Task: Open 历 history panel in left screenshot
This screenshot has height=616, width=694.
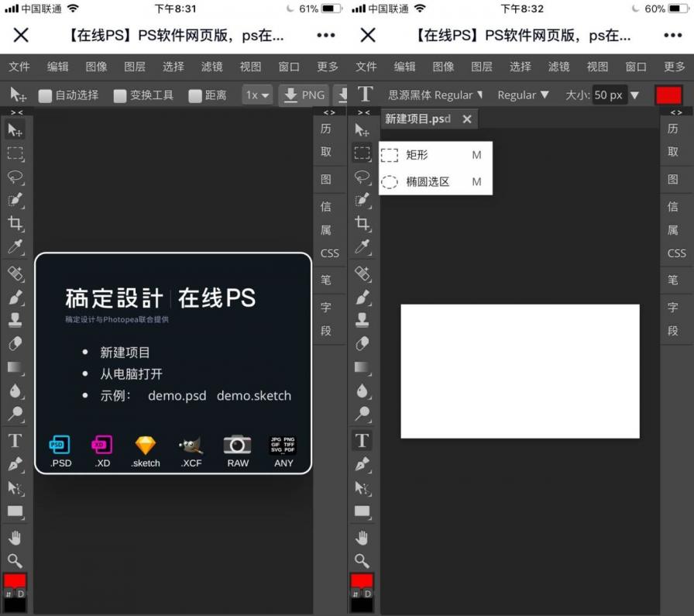Action: point(326,129)
